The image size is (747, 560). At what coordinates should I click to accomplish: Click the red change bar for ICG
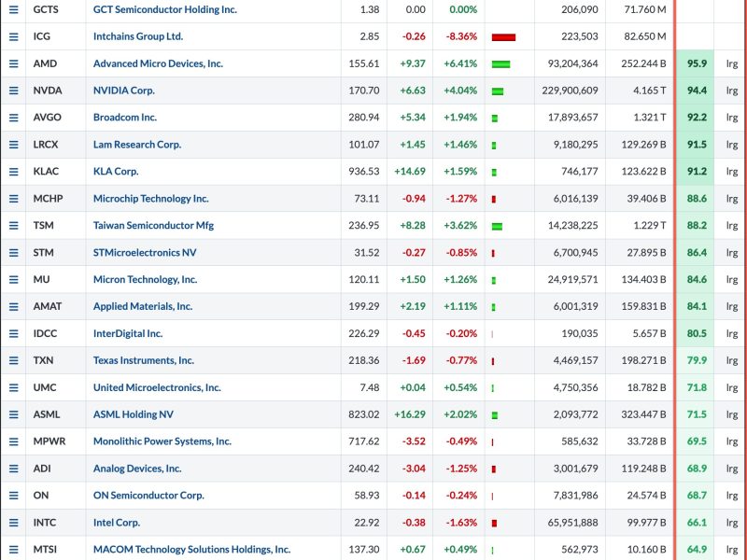pos(503,37)
